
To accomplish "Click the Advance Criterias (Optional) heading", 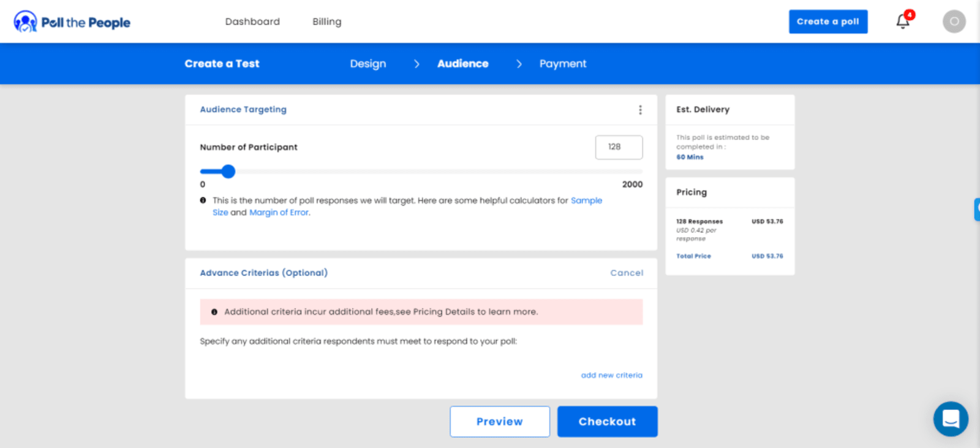I will 264,273.
